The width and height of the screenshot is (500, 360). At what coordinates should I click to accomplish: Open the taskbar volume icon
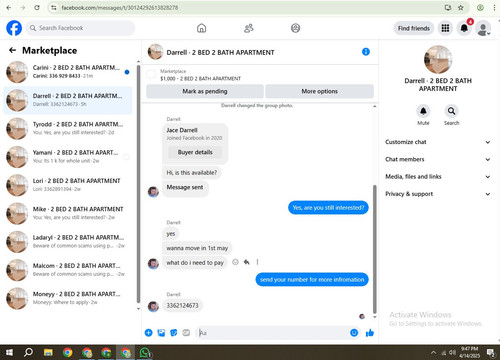pos(452,352)
